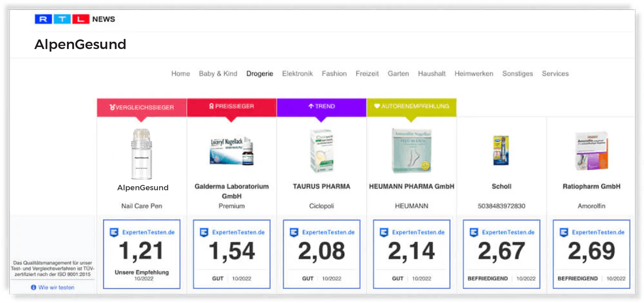This screenshot has height=303, width=644.
Task: Open the Ratiopharm Amorolfin product image
Action: click(592, 151)
